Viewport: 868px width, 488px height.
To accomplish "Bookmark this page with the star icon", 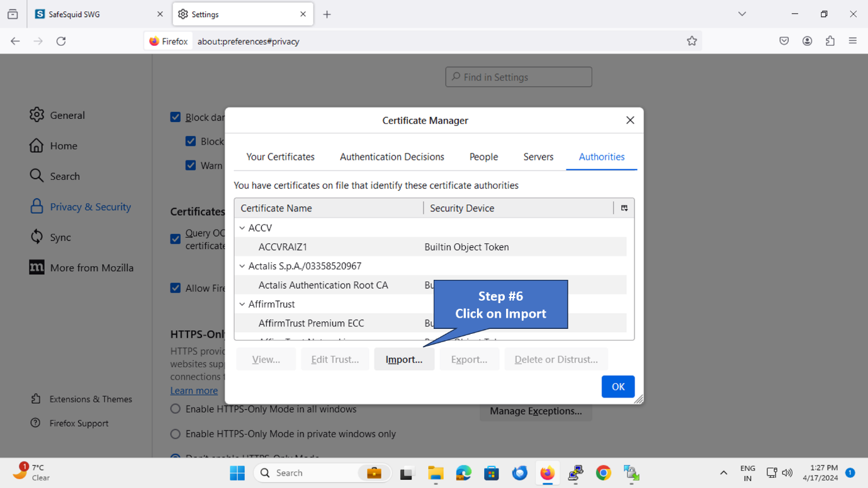I will click(x=692, y=41).
